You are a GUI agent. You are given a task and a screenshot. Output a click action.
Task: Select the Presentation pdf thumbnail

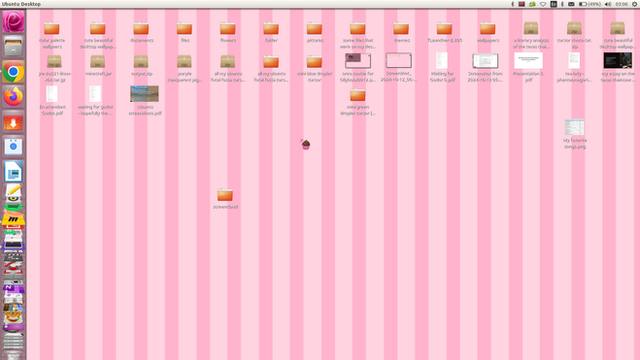click(529, 60)
